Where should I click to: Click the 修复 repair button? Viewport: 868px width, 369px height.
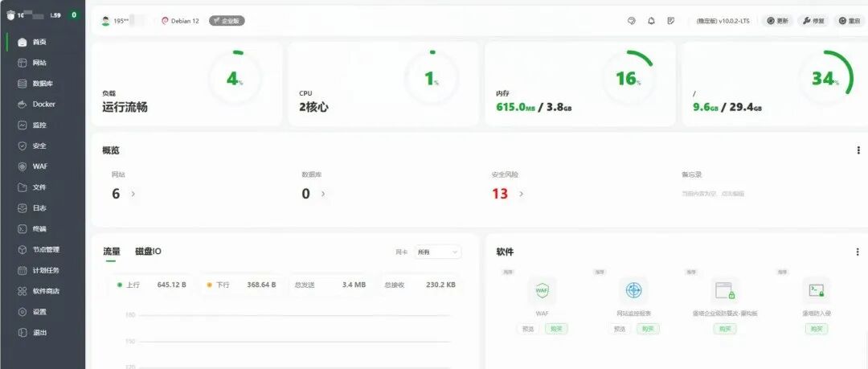813,21
